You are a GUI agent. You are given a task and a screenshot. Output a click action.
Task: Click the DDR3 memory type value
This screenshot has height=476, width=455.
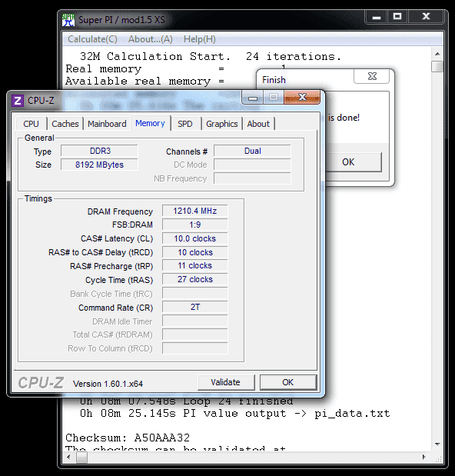(100, 151)
